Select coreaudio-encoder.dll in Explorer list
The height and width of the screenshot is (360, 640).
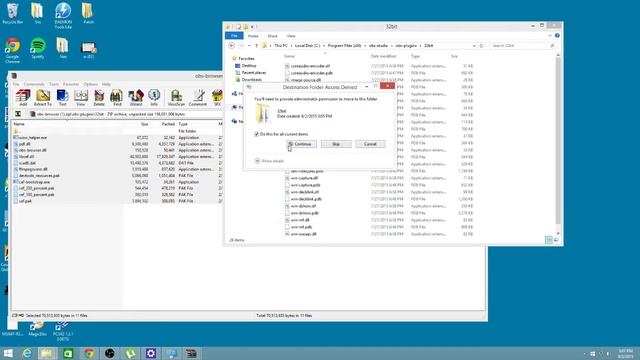(x=310, y=66)
